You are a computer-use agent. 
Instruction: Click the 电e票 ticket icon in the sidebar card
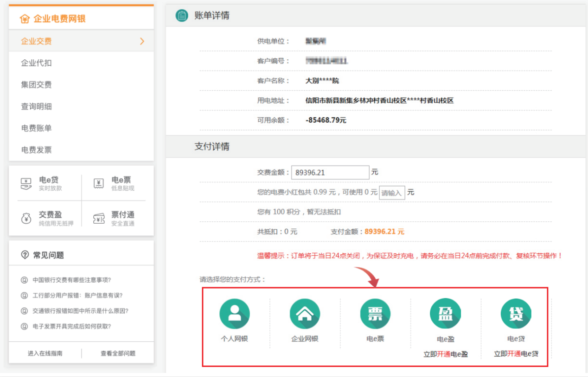[x=99, y=183]
